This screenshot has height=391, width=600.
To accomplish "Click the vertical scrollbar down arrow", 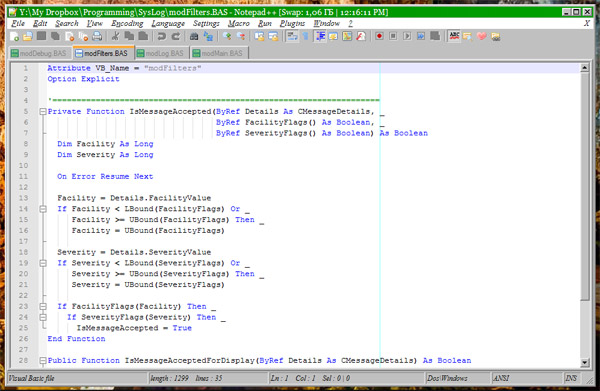I will 584,362.
